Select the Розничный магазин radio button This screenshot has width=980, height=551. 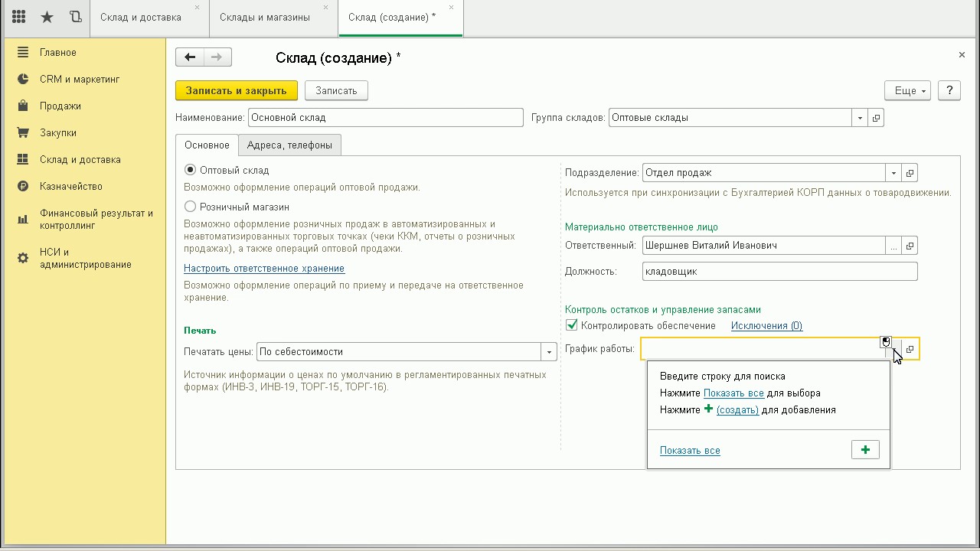pyautogui.click(x=191, y=207)
